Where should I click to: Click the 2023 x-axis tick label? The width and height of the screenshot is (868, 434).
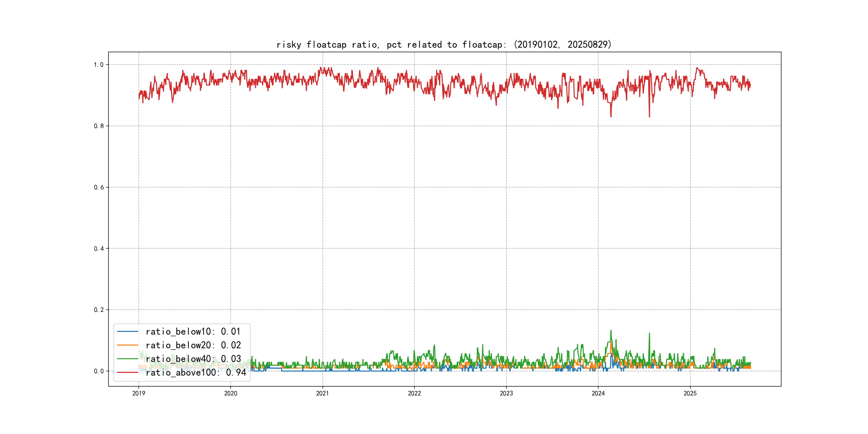[x=506, y=393]
